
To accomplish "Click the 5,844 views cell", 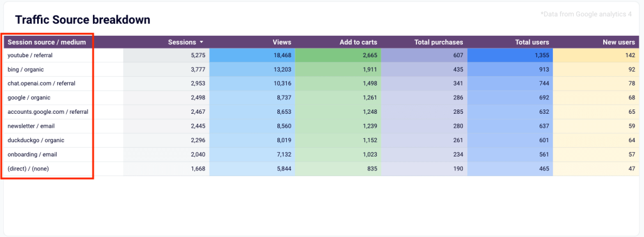I will click(x=252, y=168).
